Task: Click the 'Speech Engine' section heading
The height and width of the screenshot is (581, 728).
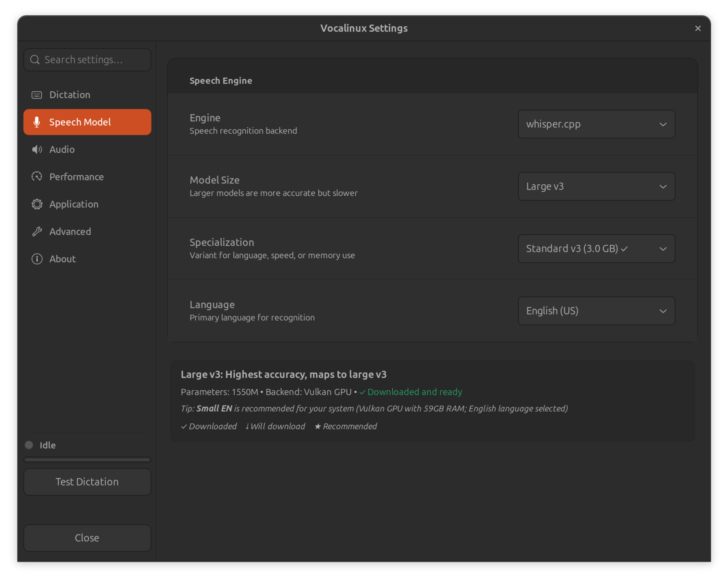Action: pyautogui.click(x=221, y=81)
